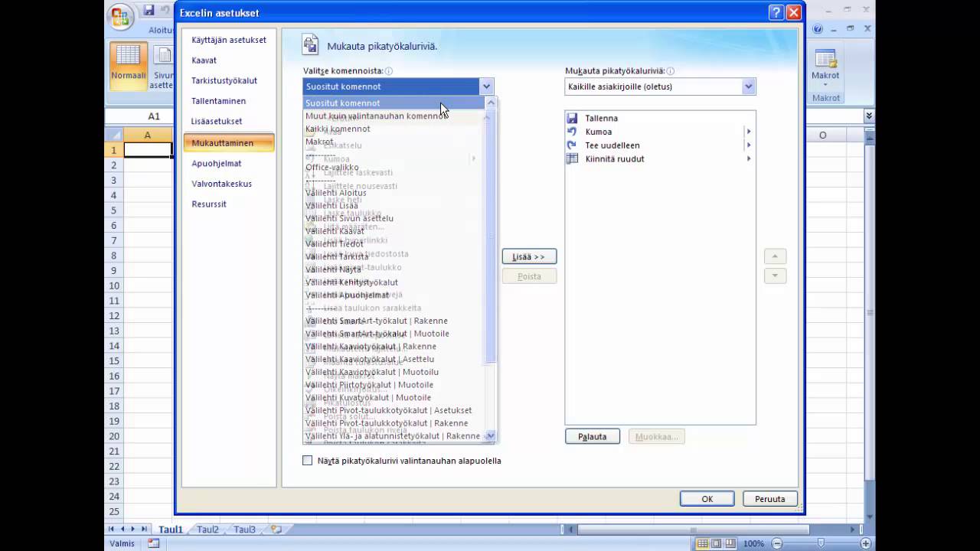This screenshot has width=980, height=551.
Task: Click the Zoom slider handle in the status bar
Action: coord(821,543)
